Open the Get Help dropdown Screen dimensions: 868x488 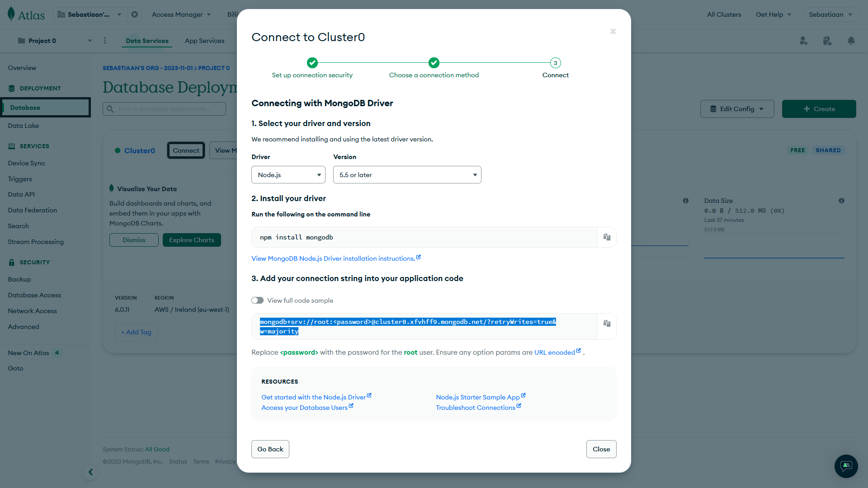pos(773,14)
